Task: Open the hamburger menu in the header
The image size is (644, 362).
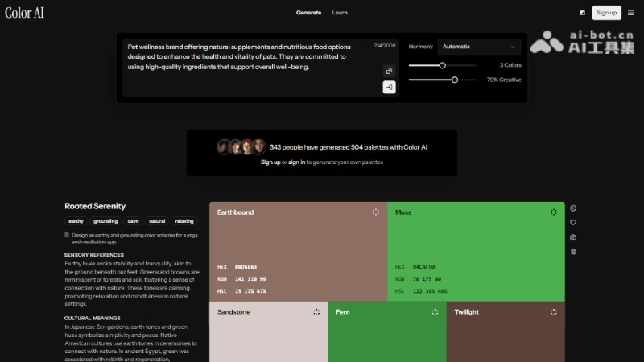Action: tap(631, 13)
